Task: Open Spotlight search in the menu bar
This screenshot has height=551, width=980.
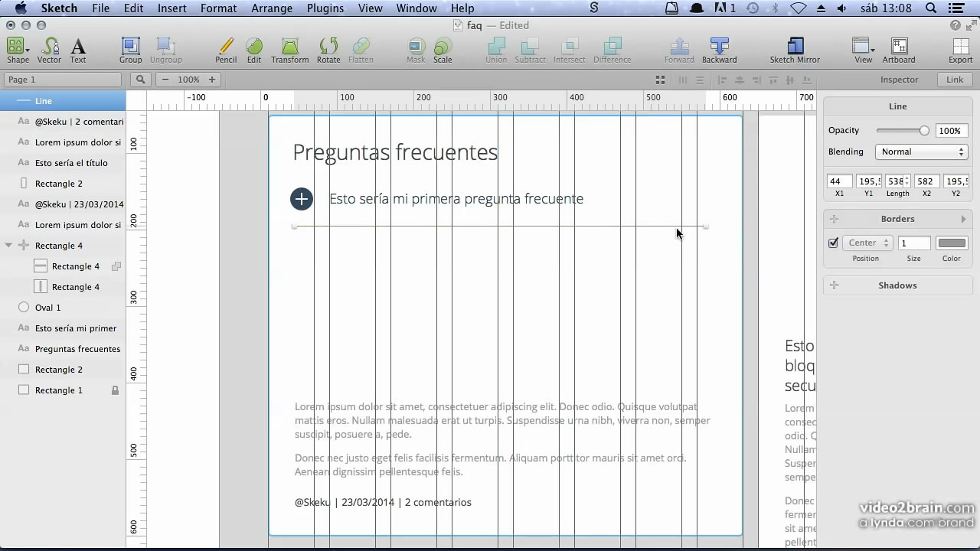Action: pyautogui.click(x=931, y=8)
